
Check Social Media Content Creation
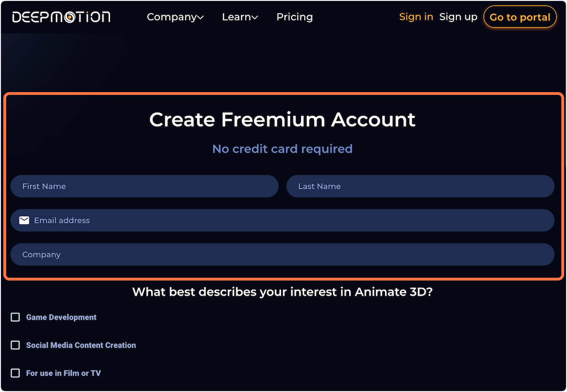15,345
